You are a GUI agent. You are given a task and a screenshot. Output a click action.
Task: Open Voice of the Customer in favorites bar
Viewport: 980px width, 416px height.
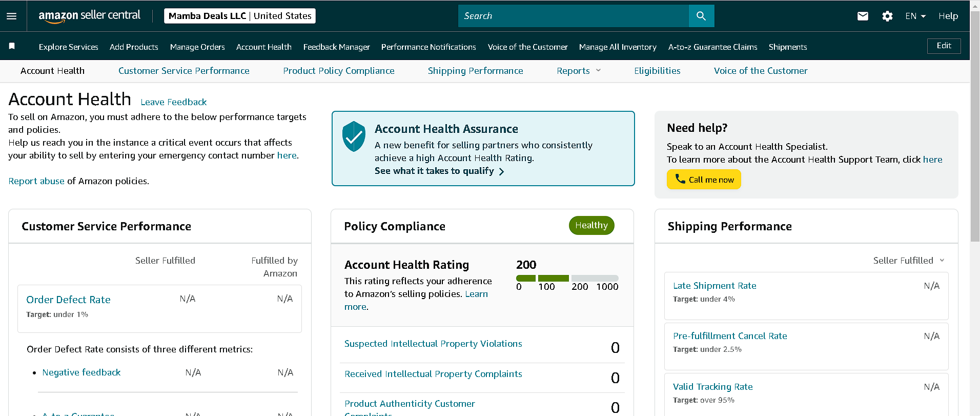528,47
